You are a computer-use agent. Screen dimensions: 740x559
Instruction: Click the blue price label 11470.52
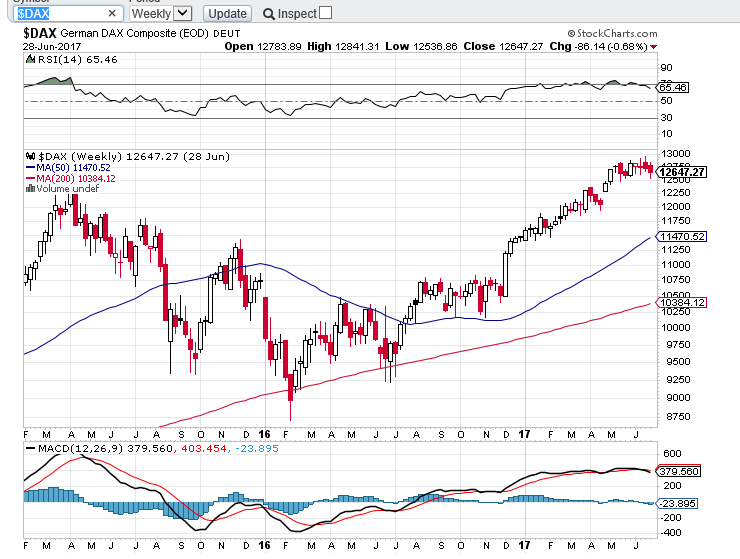click(x=682, y=237)
